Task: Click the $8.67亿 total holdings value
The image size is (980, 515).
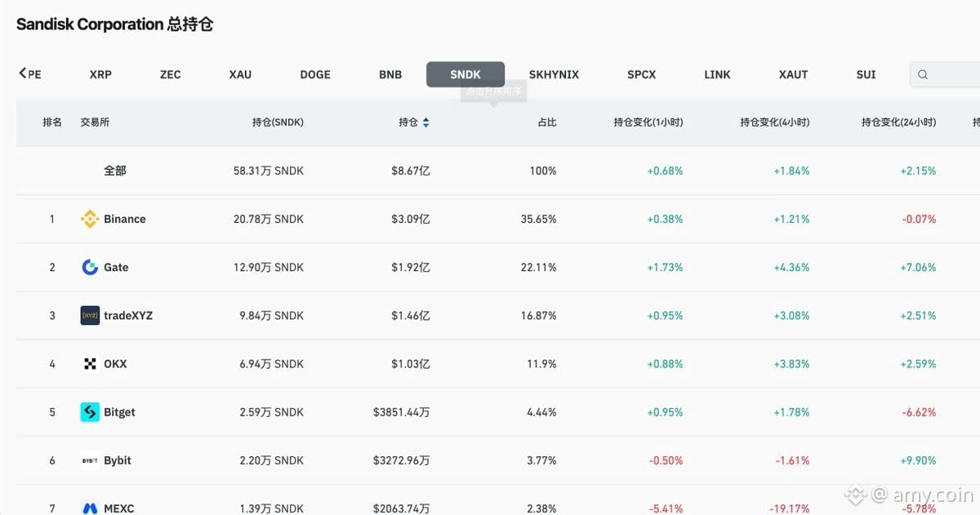Action: [x=411, y=171]
